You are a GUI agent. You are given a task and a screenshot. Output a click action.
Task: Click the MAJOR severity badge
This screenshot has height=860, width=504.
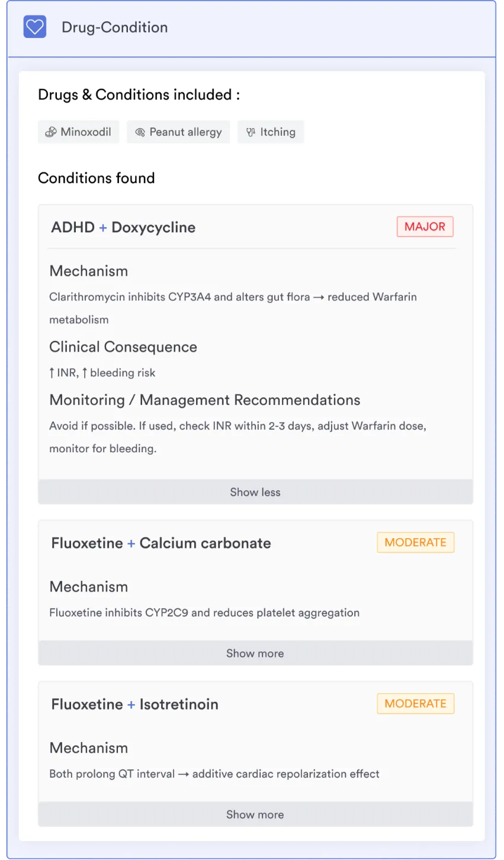(425, 226)
